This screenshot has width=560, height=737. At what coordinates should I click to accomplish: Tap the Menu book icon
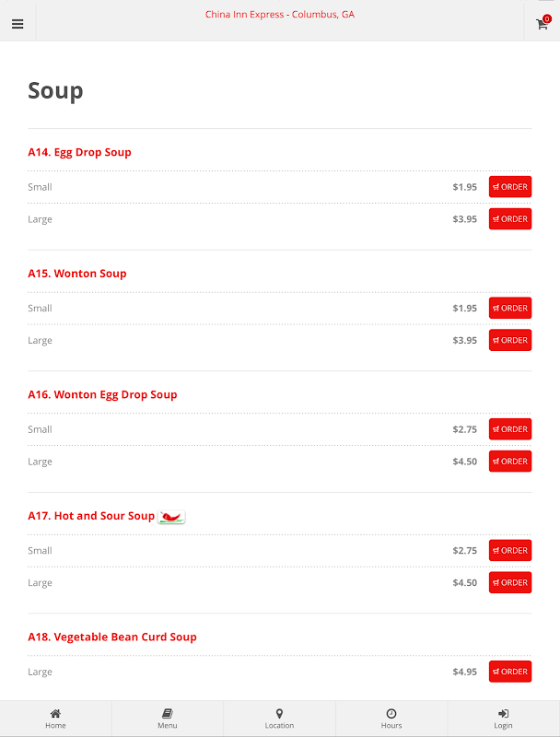(x=167, y=714)
